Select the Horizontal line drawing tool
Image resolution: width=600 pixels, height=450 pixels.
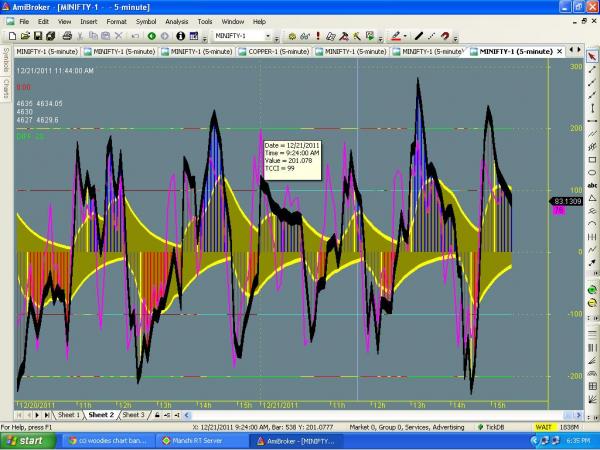(x=592, y=121)
